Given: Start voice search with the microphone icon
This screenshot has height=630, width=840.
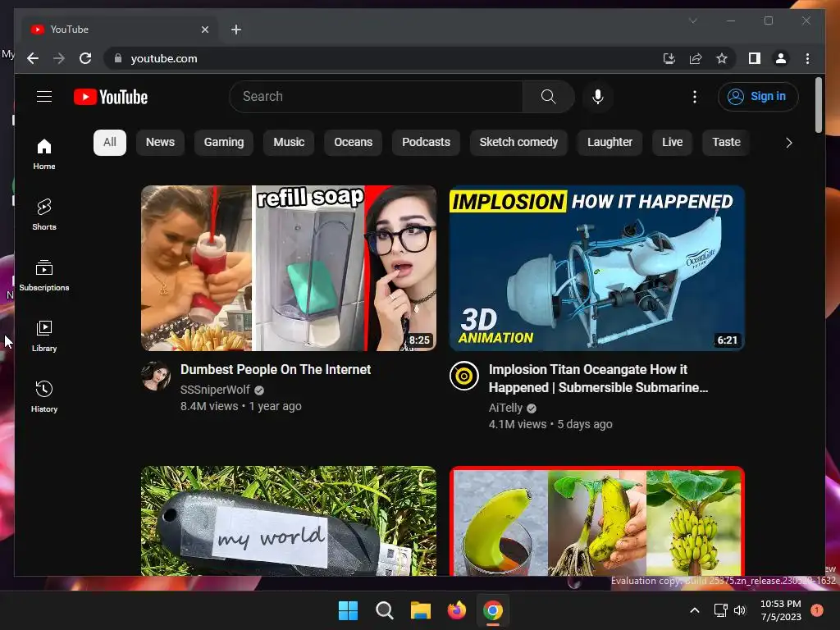Looking at the screenshot, I should (598, 97).
